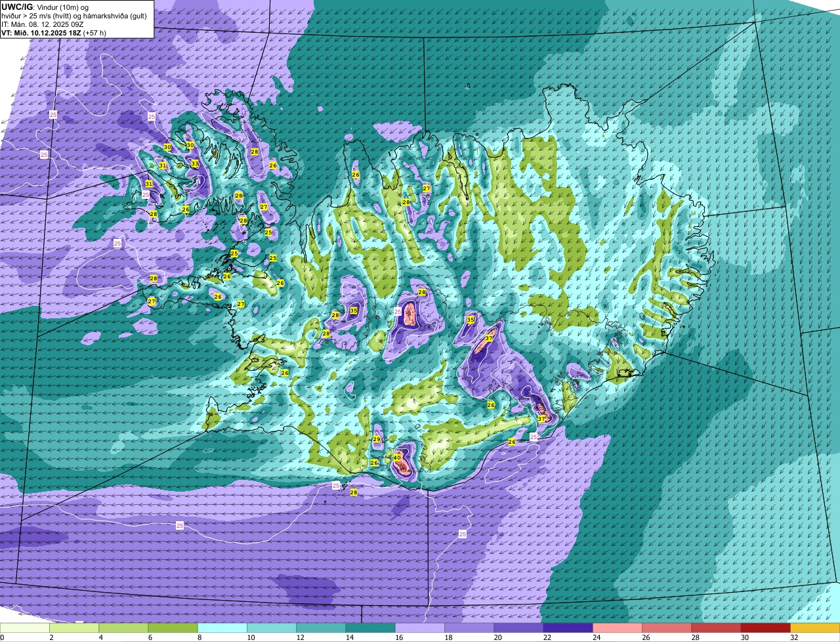This screenshot has width=840, height=642.
Task: Click the light green 2–4 legend swatch
Action: tap(74, 628)
